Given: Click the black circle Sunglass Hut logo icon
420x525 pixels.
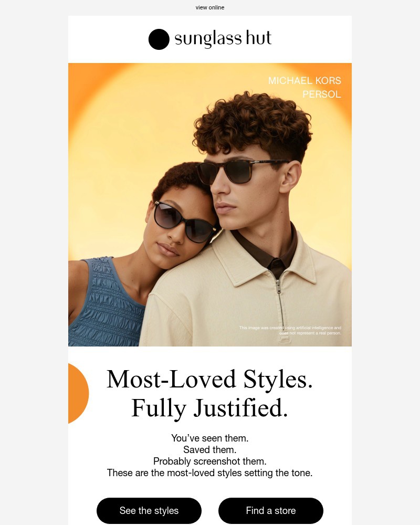Looking at the screenshot, I should click(x=159, y=39).
